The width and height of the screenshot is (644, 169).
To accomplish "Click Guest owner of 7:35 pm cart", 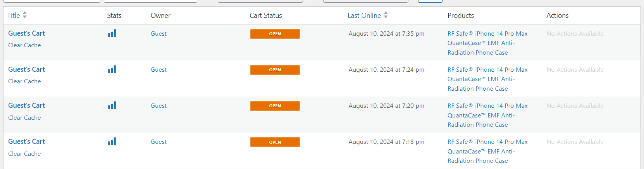I will pyautogui.click(x=158, y=34).
